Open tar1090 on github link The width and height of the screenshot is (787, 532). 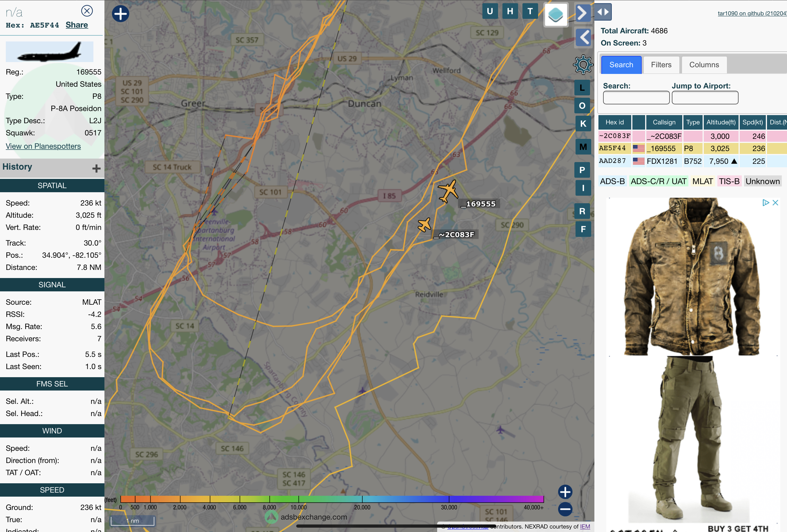[x=752, y=13]
